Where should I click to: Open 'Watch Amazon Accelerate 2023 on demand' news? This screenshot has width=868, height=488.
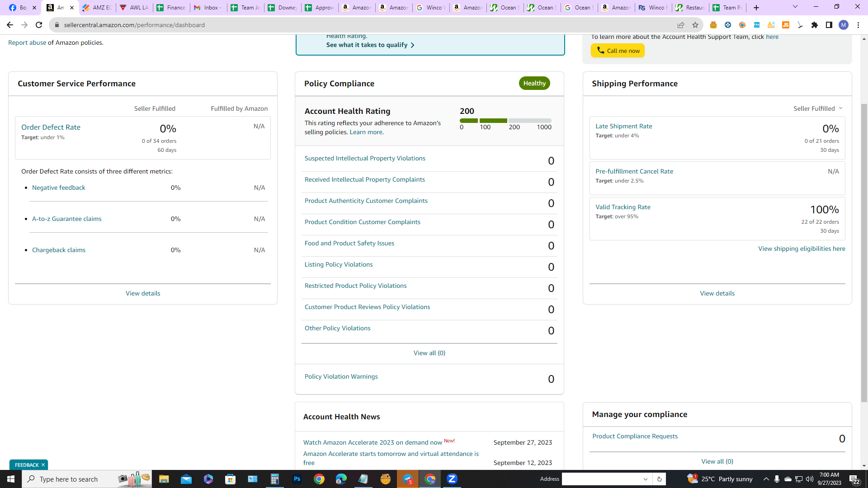click(x=373, y=442)
